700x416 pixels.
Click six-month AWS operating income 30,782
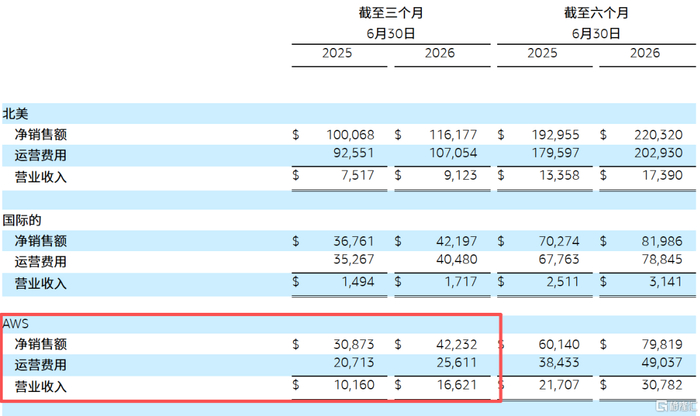coord(662,385)
